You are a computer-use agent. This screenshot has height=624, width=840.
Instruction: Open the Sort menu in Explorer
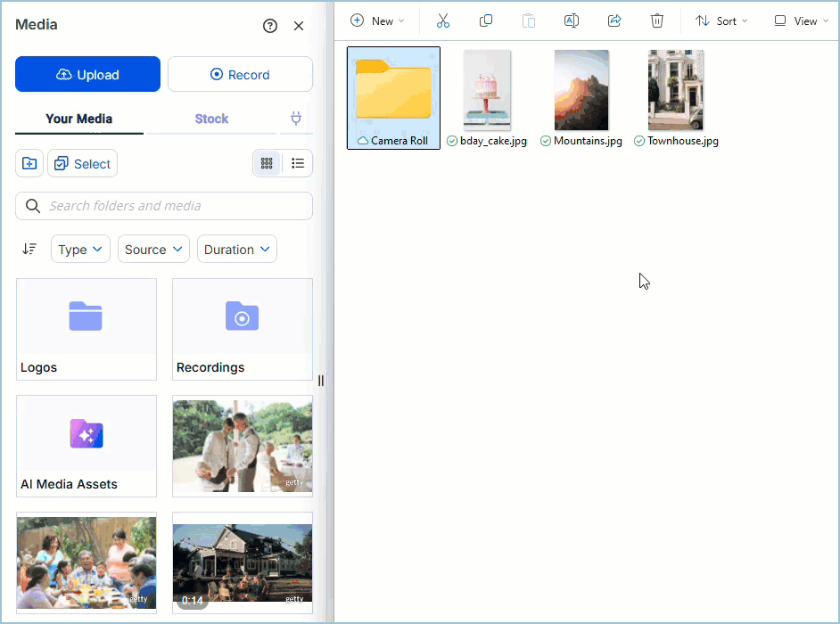click(x=721, y=20)
